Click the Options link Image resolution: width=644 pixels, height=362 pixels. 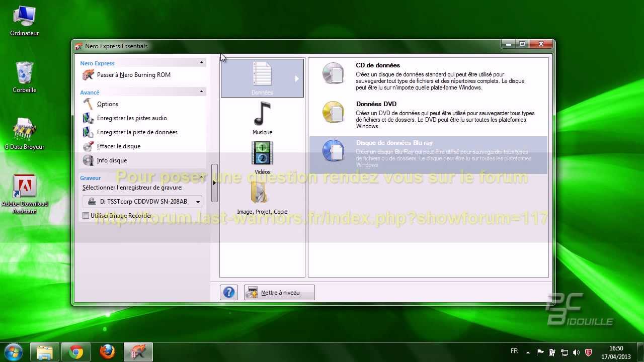click(x=108, y=104)
